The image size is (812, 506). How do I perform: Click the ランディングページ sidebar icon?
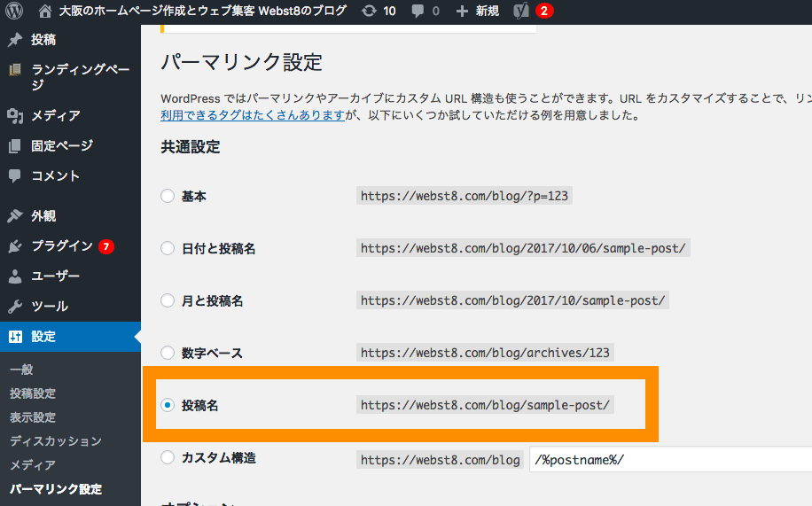coord(15,69)
